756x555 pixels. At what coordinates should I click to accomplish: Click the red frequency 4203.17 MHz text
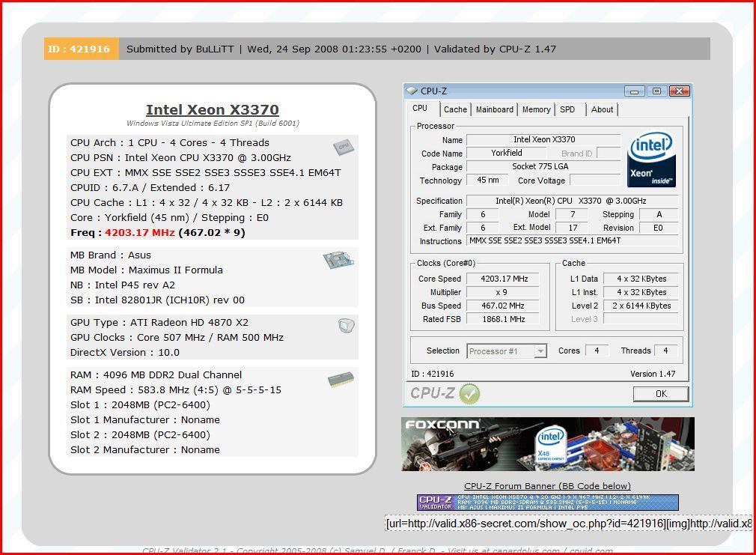pos(140,233)
